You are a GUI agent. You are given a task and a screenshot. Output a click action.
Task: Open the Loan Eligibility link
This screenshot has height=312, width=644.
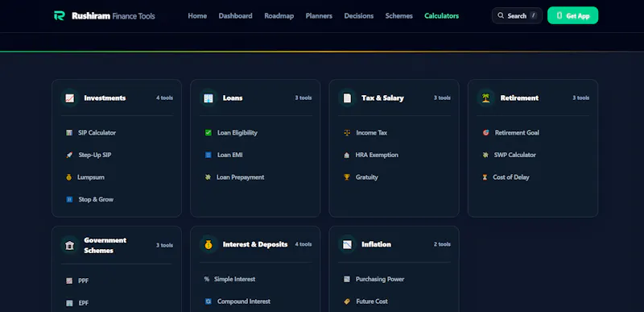[x=237, y=133]
